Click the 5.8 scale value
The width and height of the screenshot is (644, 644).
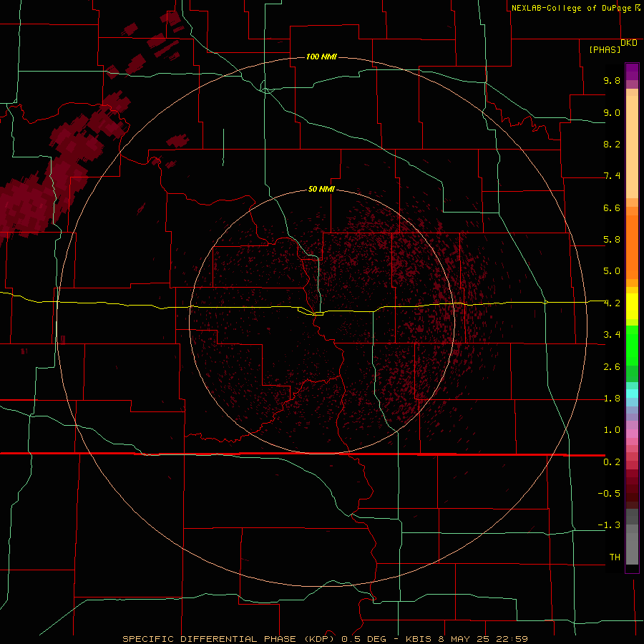(612, 240)
